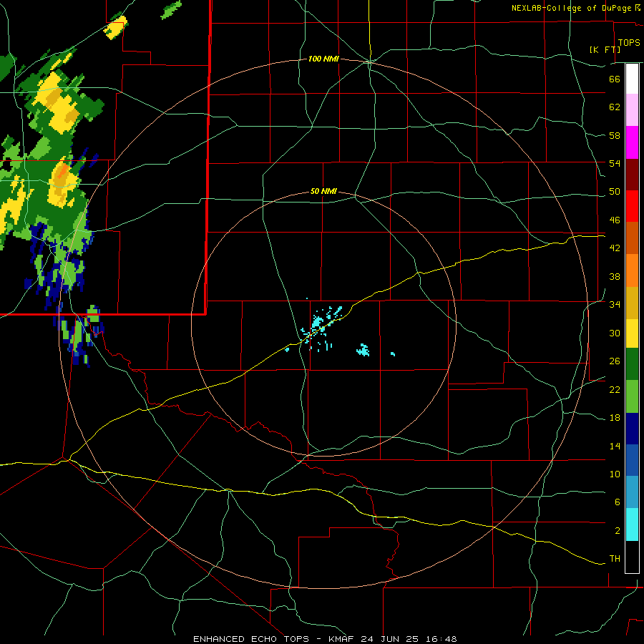The height and width of the screenshot is (644, 644).
Task: Click the "10" legend value
Action: coord(615,474)
